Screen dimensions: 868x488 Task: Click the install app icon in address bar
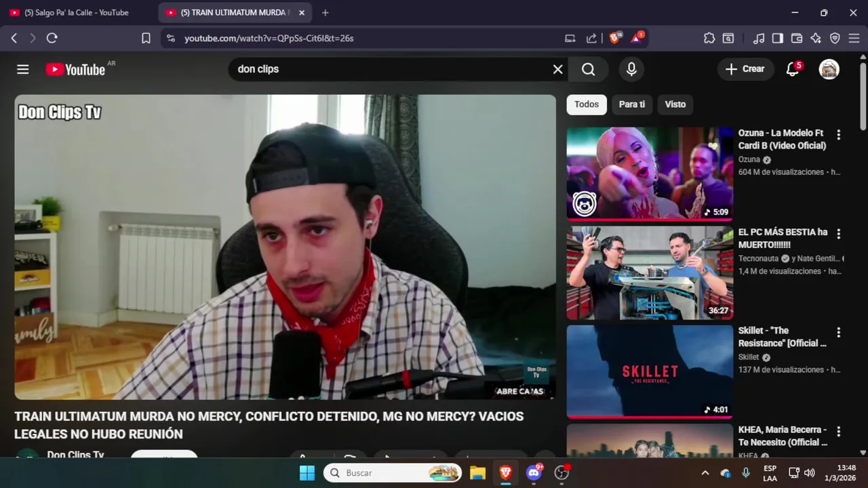pyautogui.click(x=570, y=38)
